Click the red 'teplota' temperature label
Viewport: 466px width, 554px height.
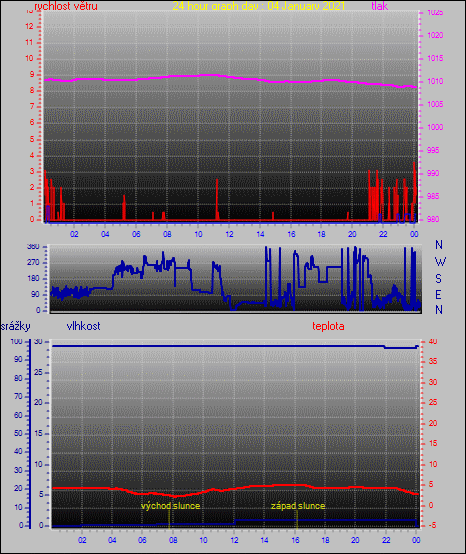coord(328,326)
